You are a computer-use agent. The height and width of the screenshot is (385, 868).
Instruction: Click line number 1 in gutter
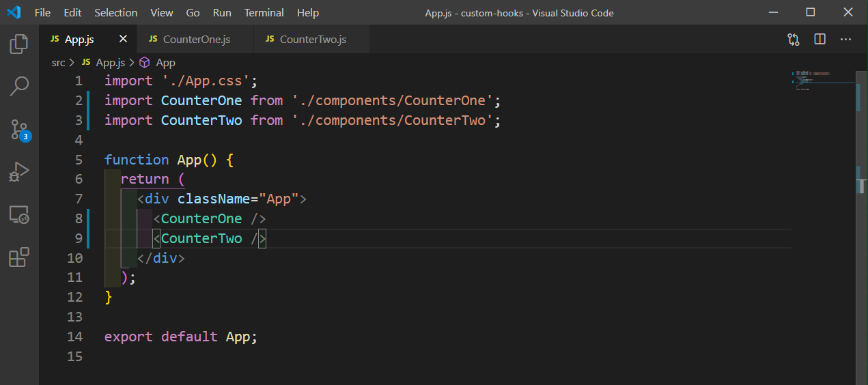(x=79, y=81)
